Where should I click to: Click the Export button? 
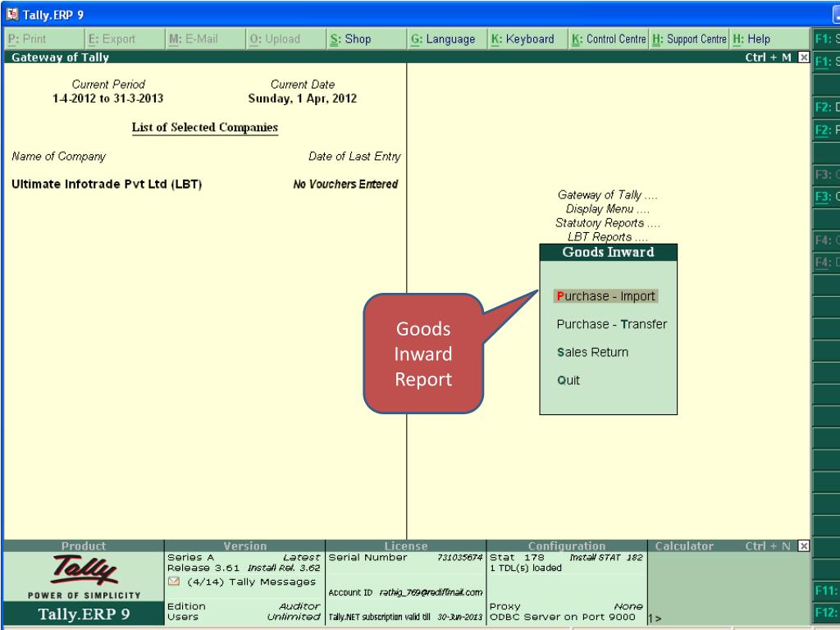click(126, 39)
